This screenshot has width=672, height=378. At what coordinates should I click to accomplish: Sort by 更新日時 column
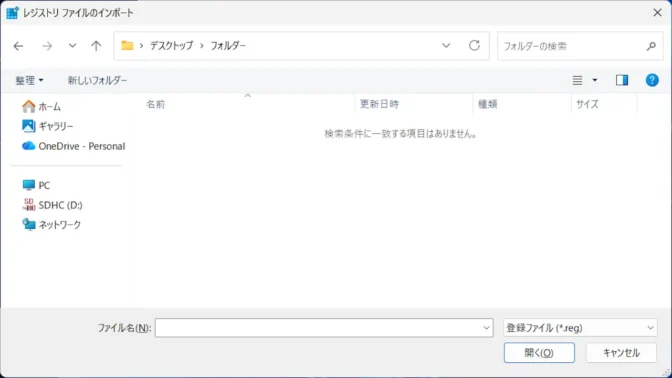tap(379, 104)
